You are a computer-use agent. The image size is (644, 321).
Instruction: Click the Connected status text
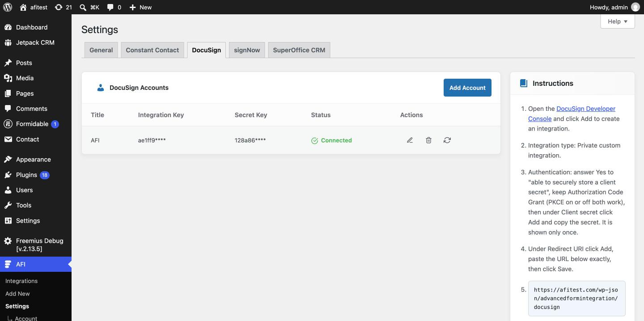[336, 140]
